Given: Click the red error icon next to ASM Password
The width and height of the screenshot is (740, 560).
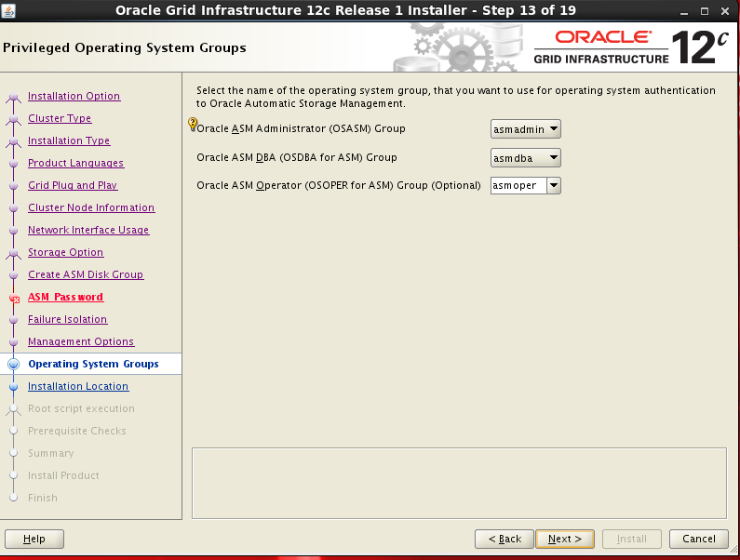Looking at the screenshot, I should click(14, 299).
